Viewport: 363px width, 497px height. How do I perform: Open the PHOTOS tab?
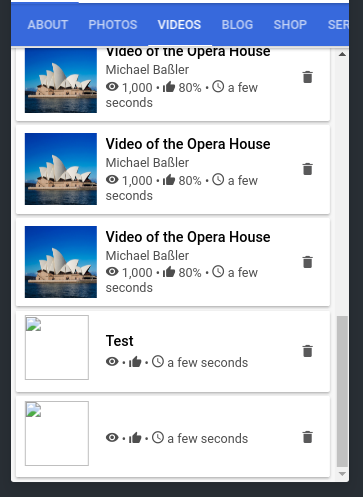pyautogui.click(x=113, y=25)
